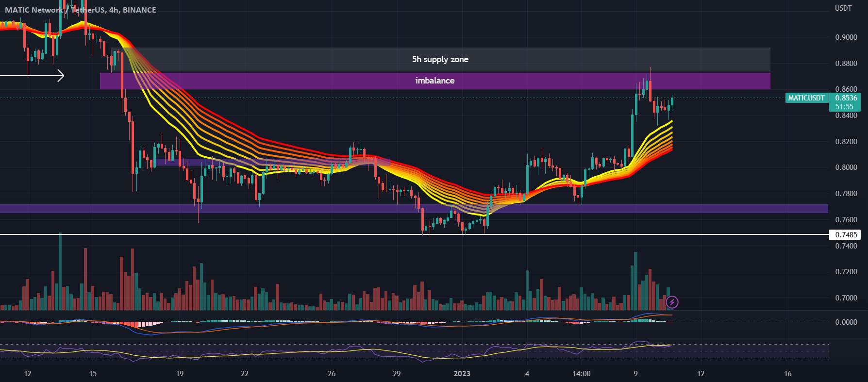This screenshot has width=868, height=382.
Task: Click the current price label 0.8536
Action: click(x=846, y=98)
